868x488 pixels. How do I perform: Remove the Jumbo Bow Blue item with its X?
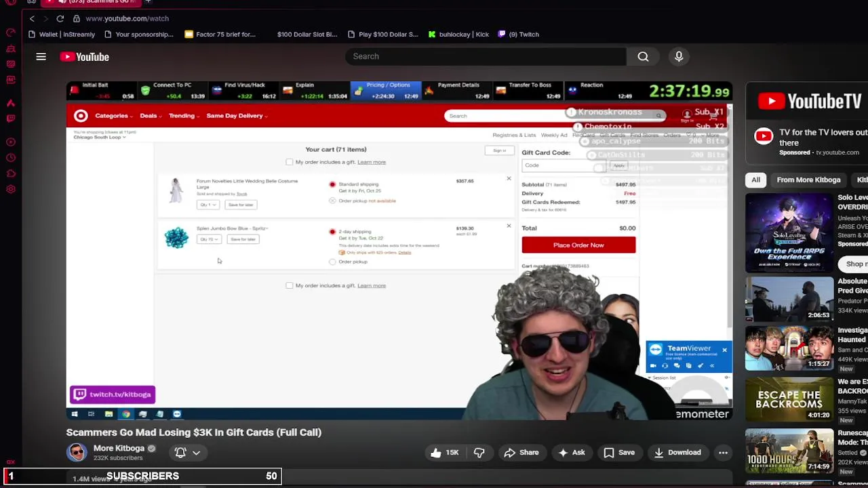point(509,226)
